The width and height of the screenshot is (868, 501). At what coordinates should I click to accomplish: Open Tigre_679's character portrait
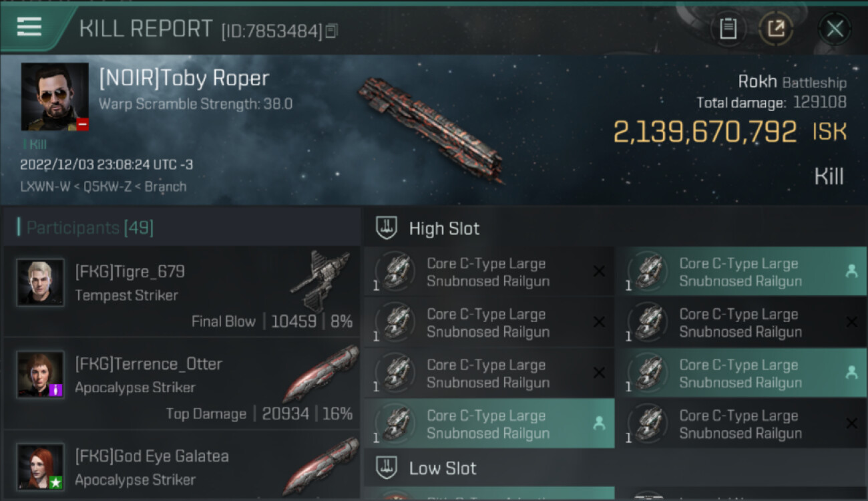pos(41,283)
